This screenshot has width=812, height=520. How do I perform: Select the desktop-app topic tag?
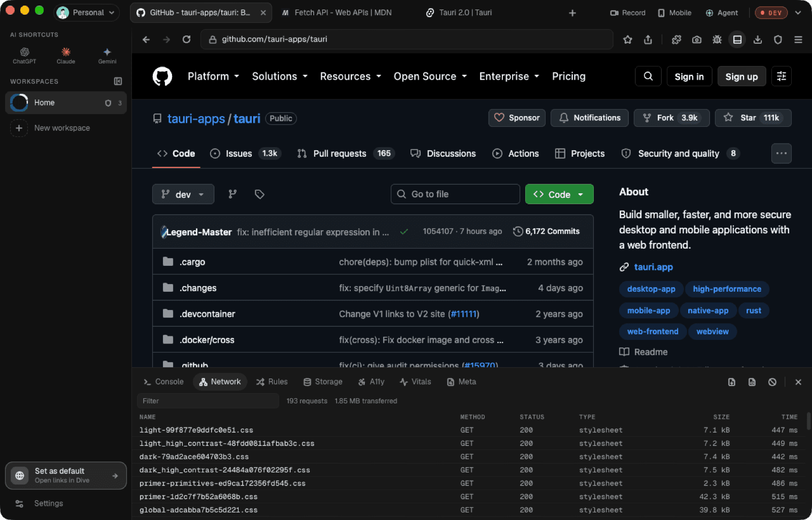click(651, 289)
